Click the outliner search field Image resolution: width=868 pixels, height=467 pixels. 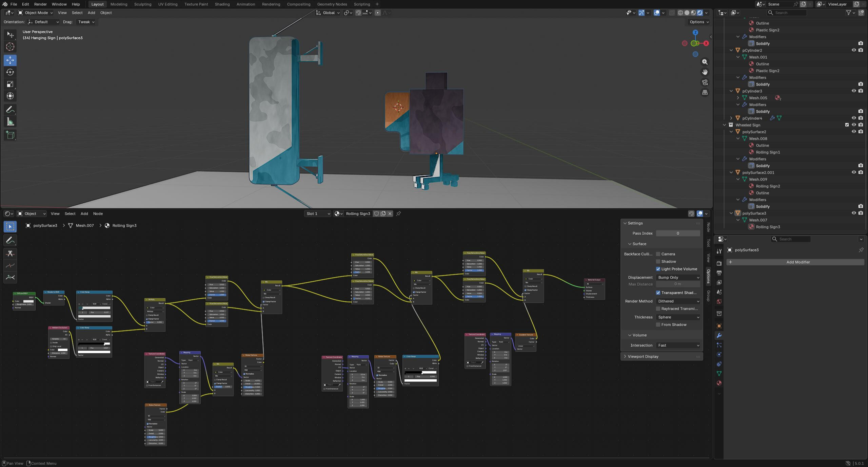pos(787,13)
